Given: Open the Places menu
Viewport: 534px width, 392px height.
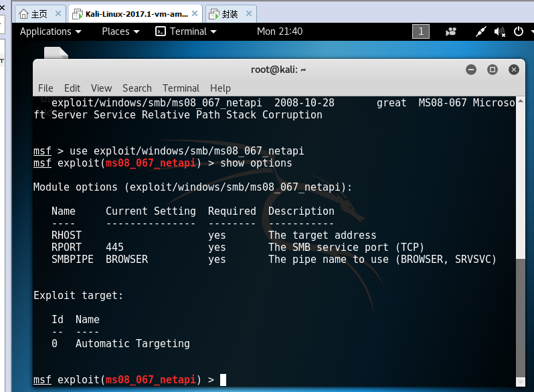Looking at the screenshot, I should [120, 31].
